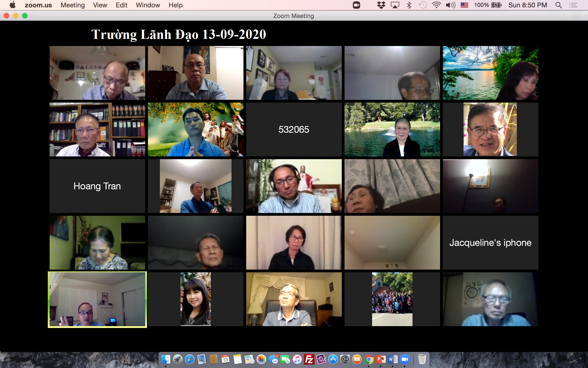This screenshot has width=588, height=368.
Task: Open the US input source flag menu
Action: (x=464, y=5)
